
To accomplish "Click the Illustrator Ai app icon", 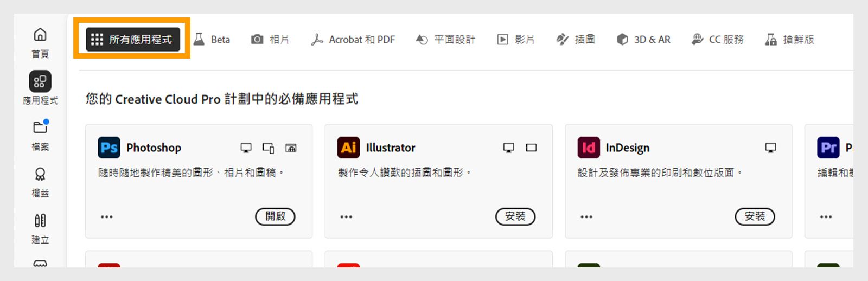I will [349, 148].
